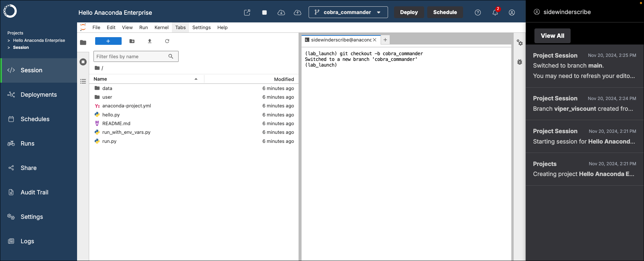Click the upload files icon
644x261 pixels.
pyautogui.click(x=150, y=41)
